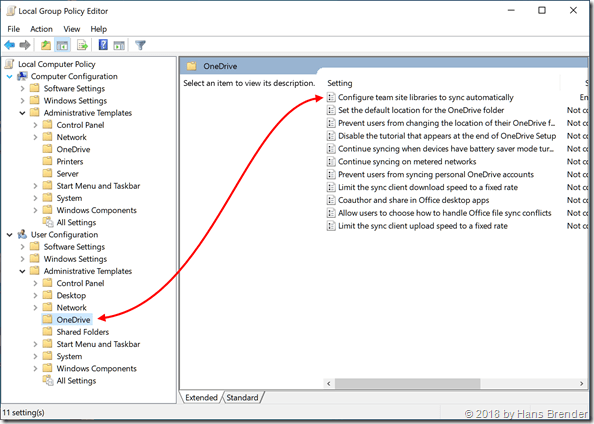
Task: Click All Settings icon under Computer Configuration
Action: tap(48, 222)
